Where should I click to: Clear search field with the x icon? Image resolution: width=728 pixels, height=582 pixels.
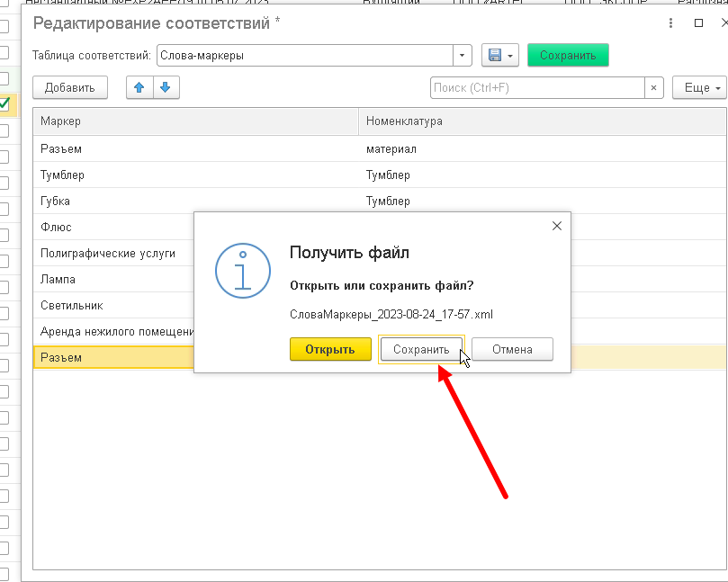click(653, 88)
